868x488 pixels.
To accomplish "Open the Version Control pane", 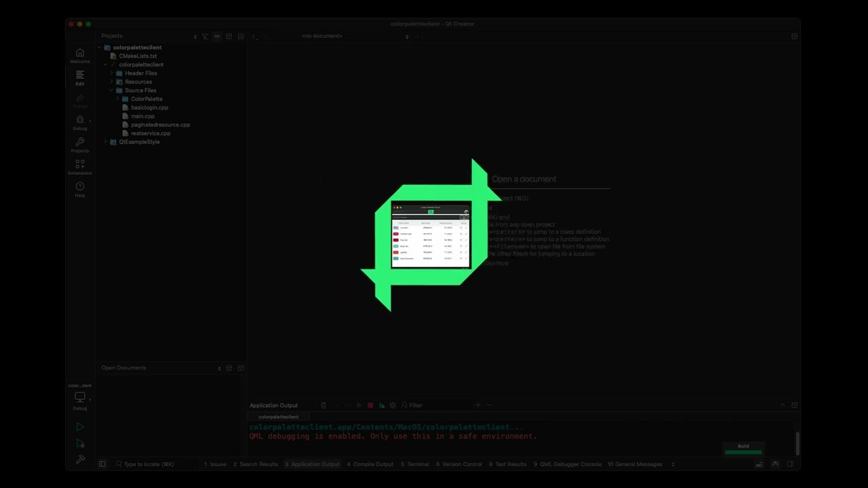I will 459,464.
